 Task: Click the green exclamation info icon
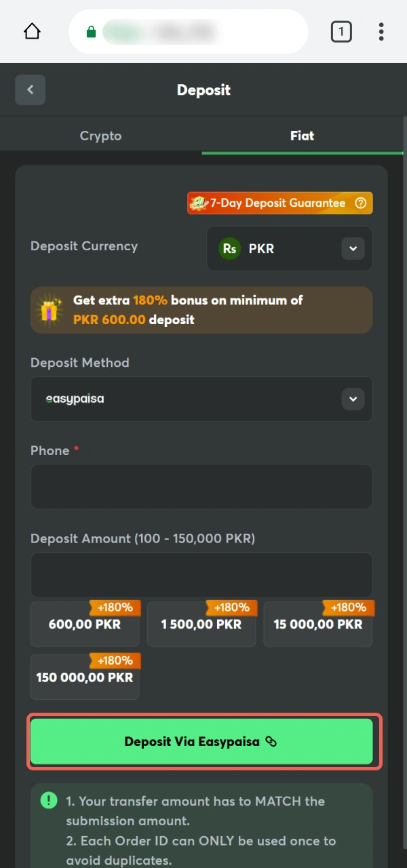point(48,800)
